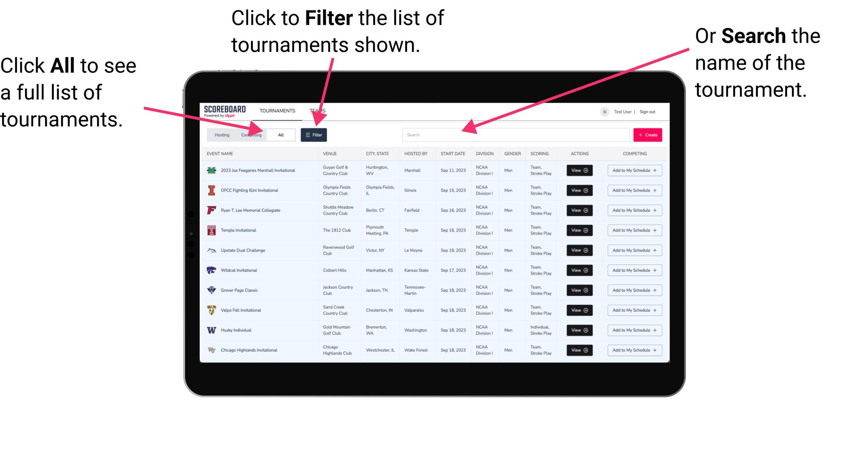This screenshot has height=467, width=868.
Task: Click the Marshall team logo icon
Action: click(211, 170)
